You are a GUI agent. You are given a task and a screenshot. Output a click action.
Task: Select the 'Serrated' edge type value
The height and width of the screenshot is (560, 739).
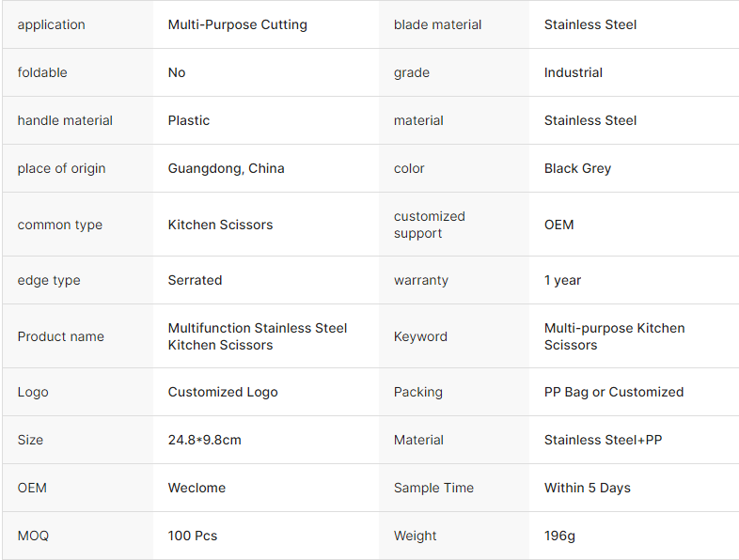coord(195,280)
